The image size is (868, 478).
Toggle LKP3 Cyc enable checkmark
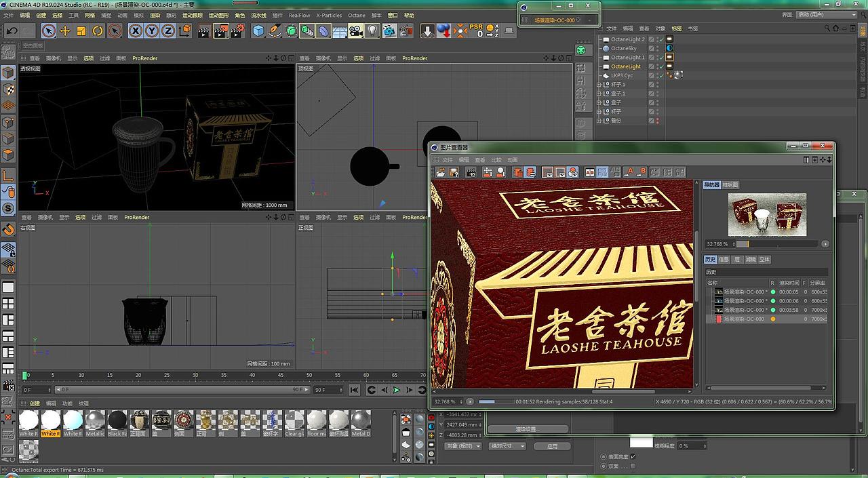pyautogui.click(x=661, y=75)
